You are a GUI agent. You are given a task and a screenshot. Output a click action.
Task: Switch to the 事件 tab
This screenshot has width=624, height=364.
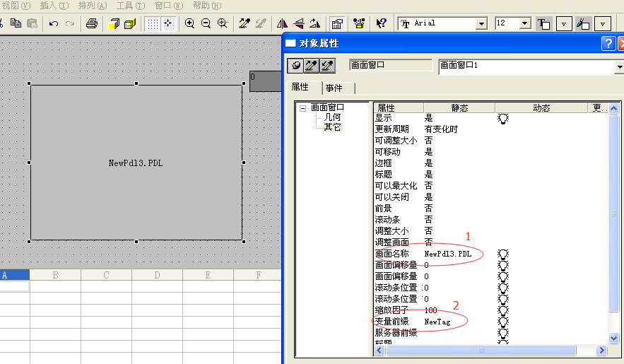tap(334, 88)
